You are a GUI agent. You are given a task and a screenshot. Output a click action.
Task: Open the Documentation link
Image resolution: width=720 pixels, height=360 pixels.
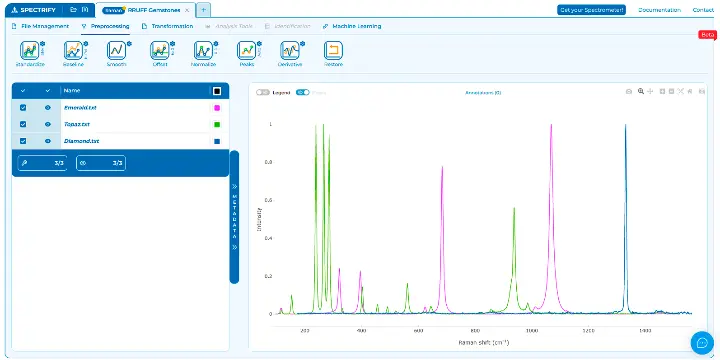[659, 10]
